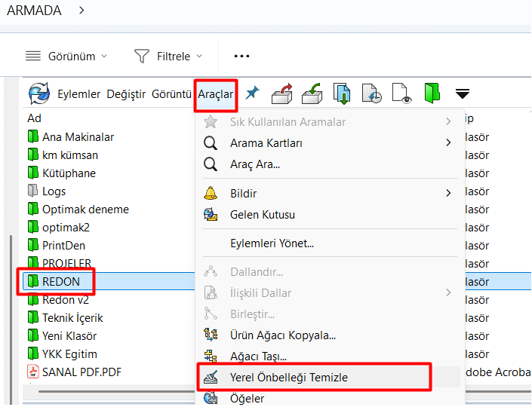Choose Eylemleri Yönet from the menu

[272, 243]
